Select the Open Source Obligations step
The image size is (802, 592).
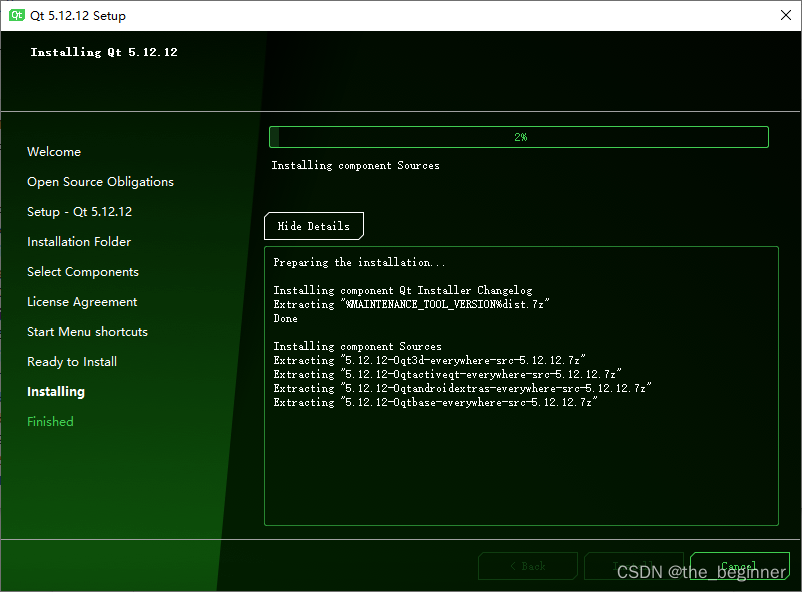[x=100, y=182]
